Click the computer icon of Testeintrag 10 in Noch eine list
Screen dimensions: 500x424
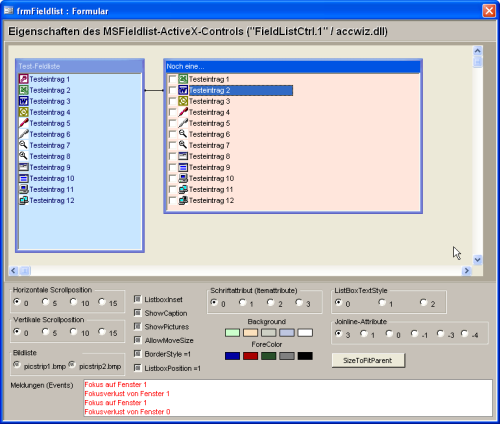(x=183, y=178)
